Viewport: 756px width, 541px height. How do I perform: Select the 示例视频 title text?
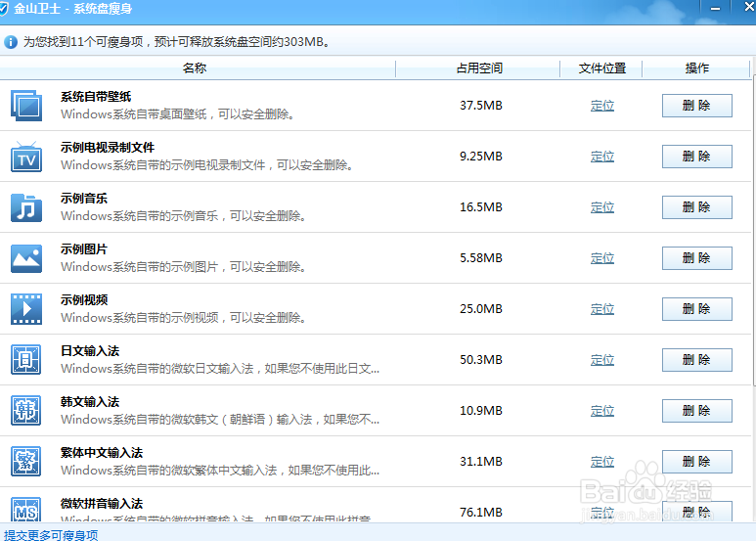point(84,300)
